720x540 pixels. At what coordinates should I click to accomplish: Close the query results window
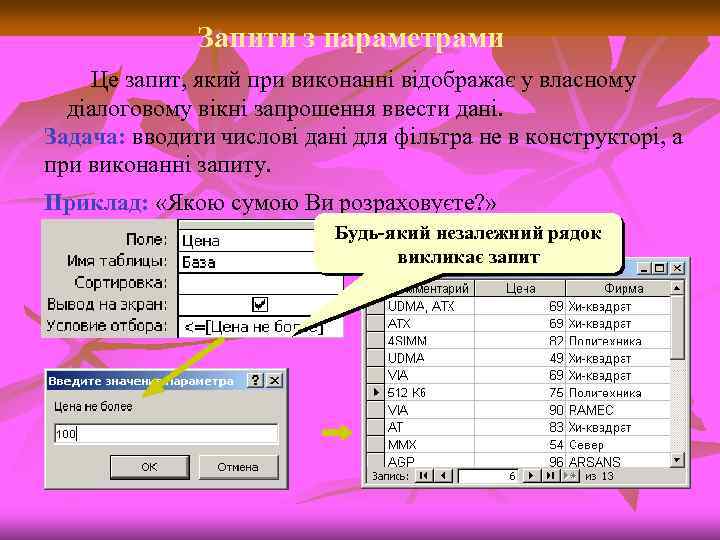point(677,268)
